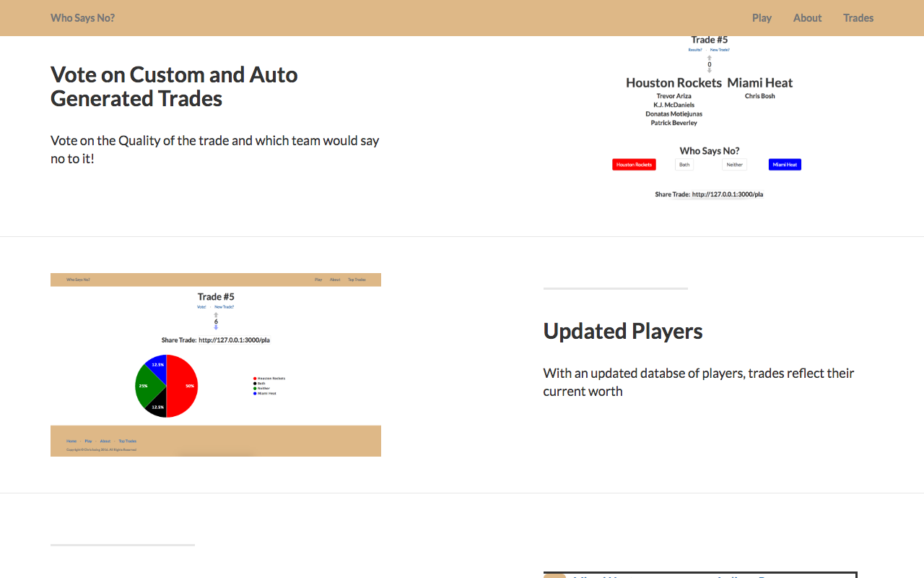Open the About page
Image resolution: width=924 pixels, height=578 pixels.
point(807,18)
